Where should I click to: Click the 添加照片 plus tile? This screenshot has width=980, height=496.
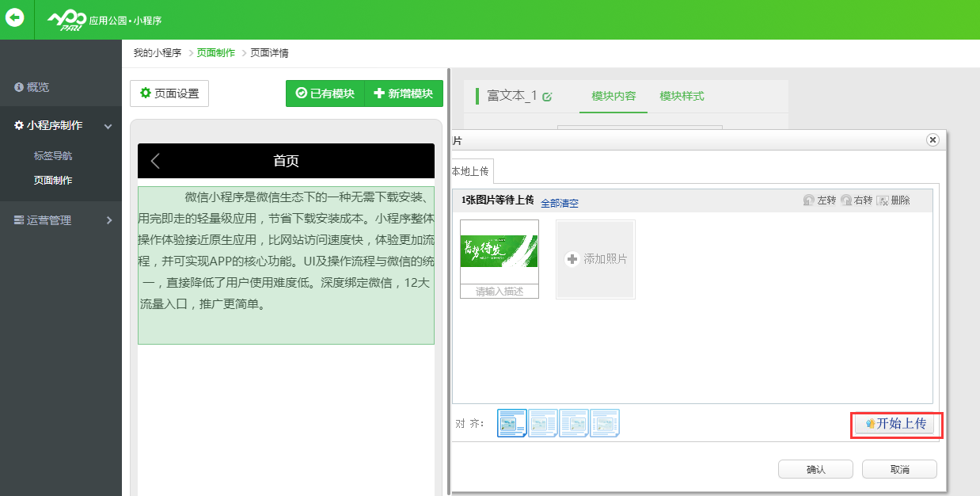point(595,259)
